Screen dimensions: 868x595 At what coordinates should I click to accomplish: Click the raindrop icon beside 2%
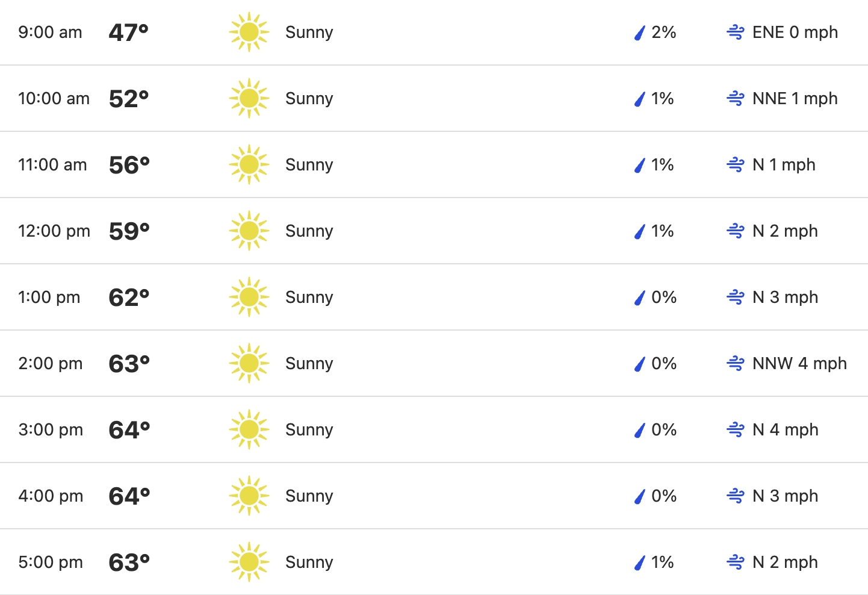(x=640, y=33)
